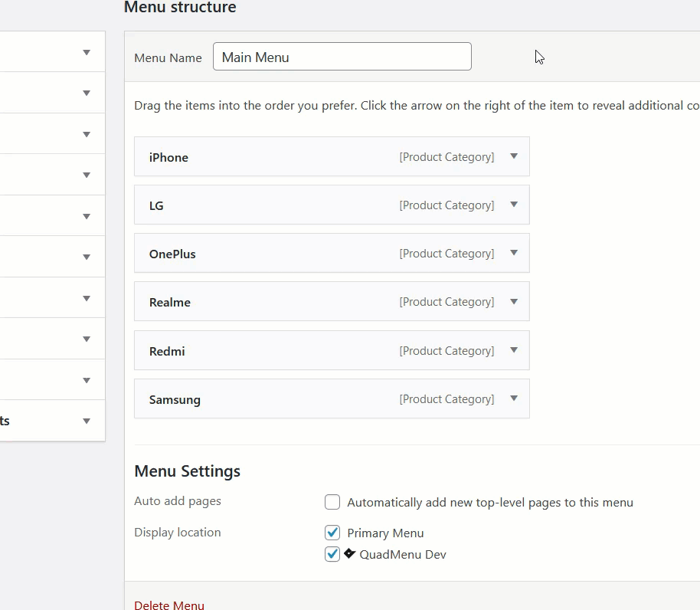This screenshot has height=610, width=700.
Task: Click the QuadMenu Dev diamond icon
Action: 350,553
